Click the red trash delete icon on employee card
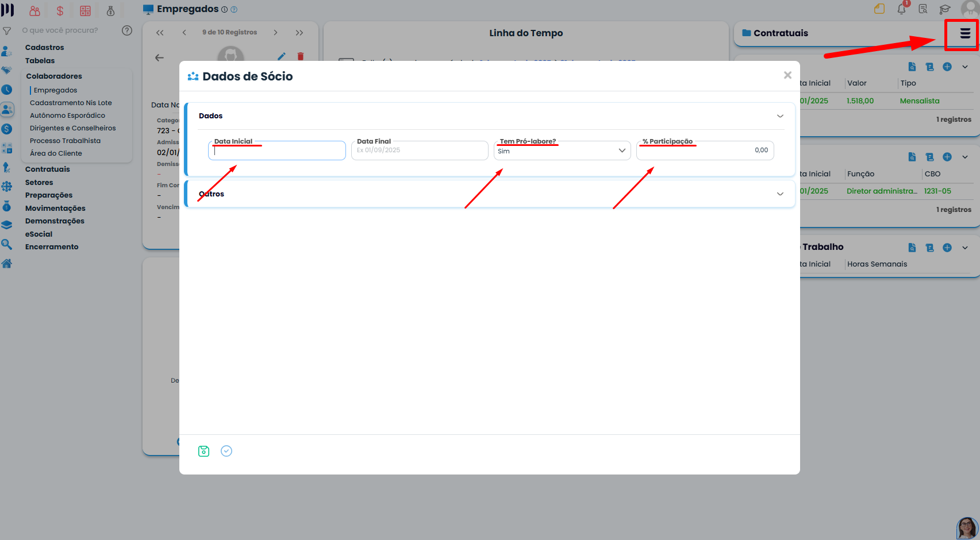 [x=300, y=56]
